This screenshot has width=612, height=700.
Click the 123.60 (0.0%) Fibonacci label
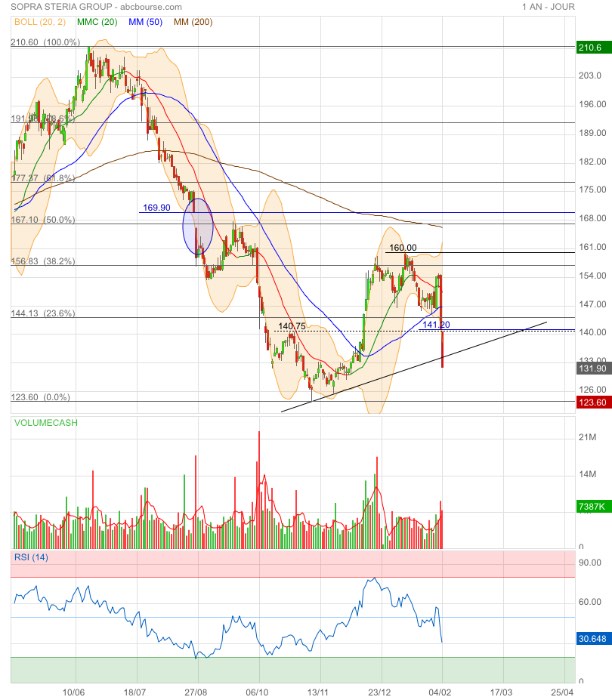tap(41, 397)
